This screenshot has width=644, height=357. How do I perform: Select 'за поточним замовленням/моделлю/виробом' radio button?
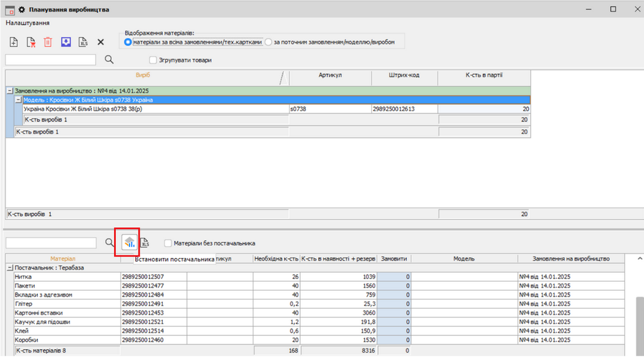pyautogui.click(x=269, y=42)
